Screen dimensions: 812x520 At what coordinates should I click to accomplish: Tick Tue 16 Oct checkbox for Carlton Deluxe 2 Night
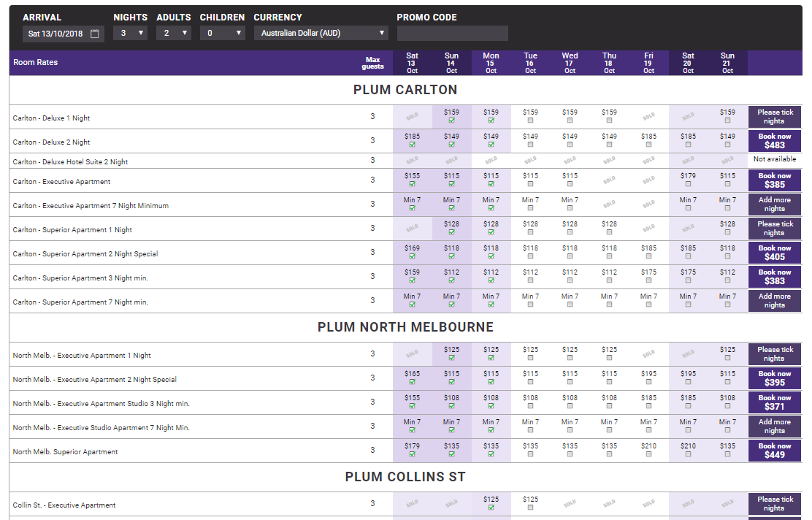pos(531,145)
